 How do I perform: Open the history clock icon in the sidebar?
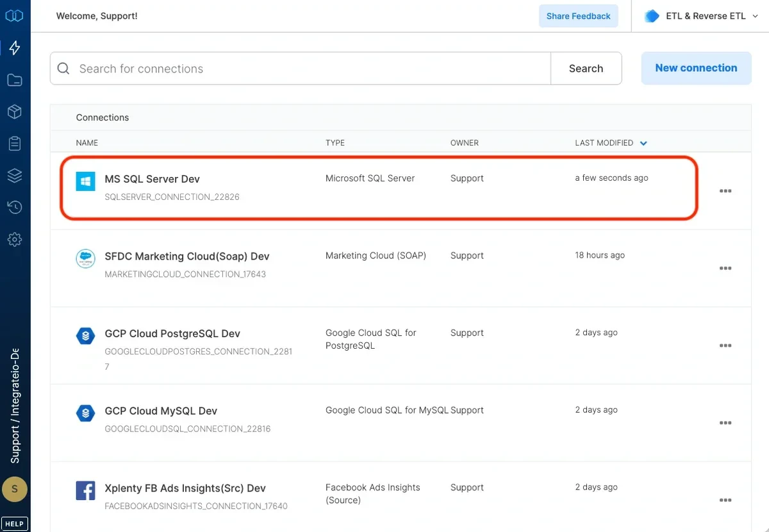15,207
